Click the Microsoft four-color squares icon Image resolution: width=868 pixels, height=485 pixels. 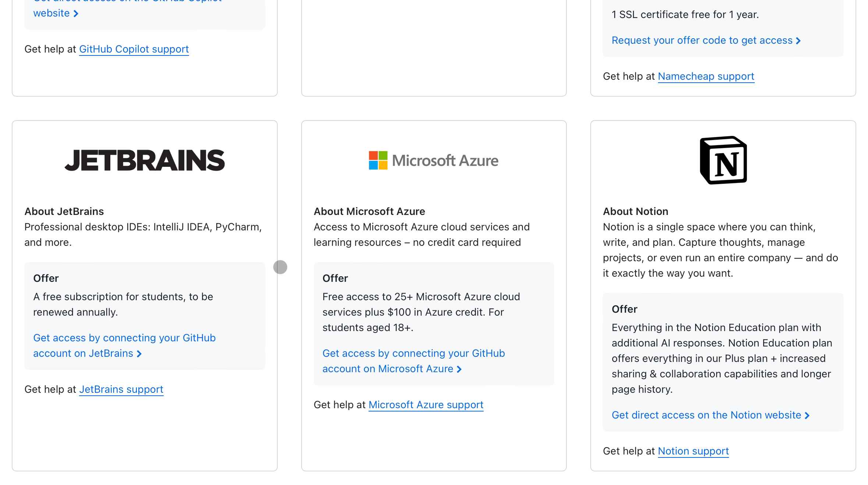pos(378,161)
